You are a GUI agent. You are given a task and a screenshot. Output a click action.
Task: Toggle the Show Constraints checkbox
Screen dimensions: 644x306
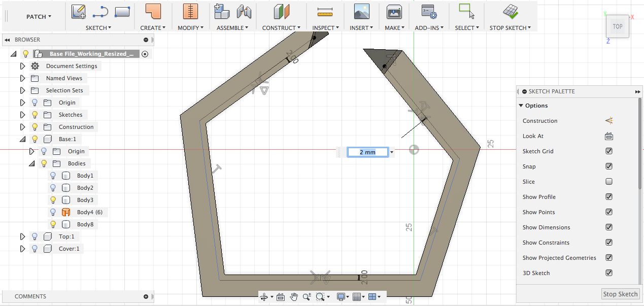pyautogui.click(x=609, y=243)
